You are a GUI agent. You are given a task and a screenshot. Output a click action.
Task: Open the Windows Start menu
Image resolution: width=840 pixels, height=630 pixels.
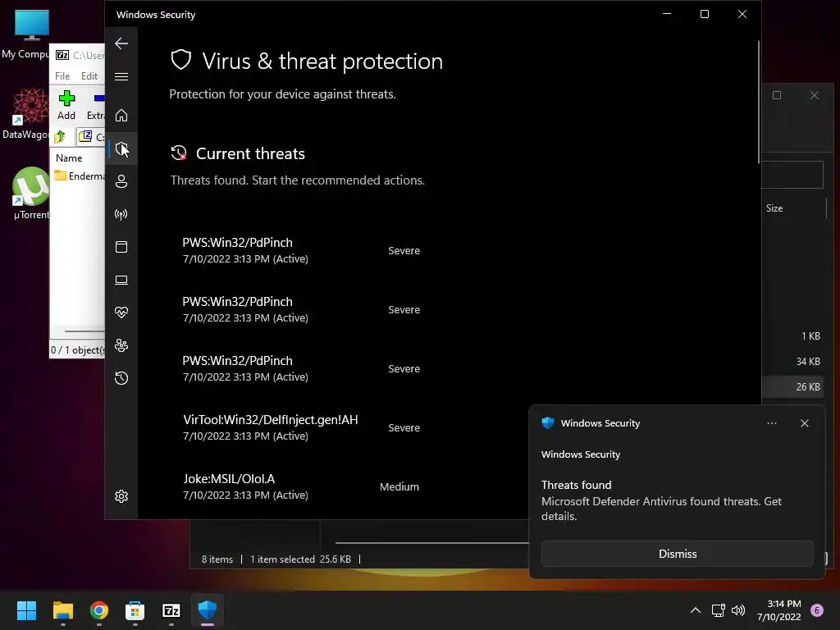26,610
